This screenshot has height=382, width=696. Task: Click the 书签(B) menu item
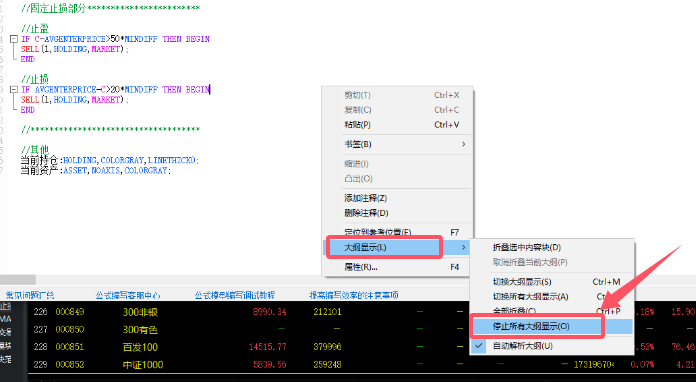click(398, 144)
